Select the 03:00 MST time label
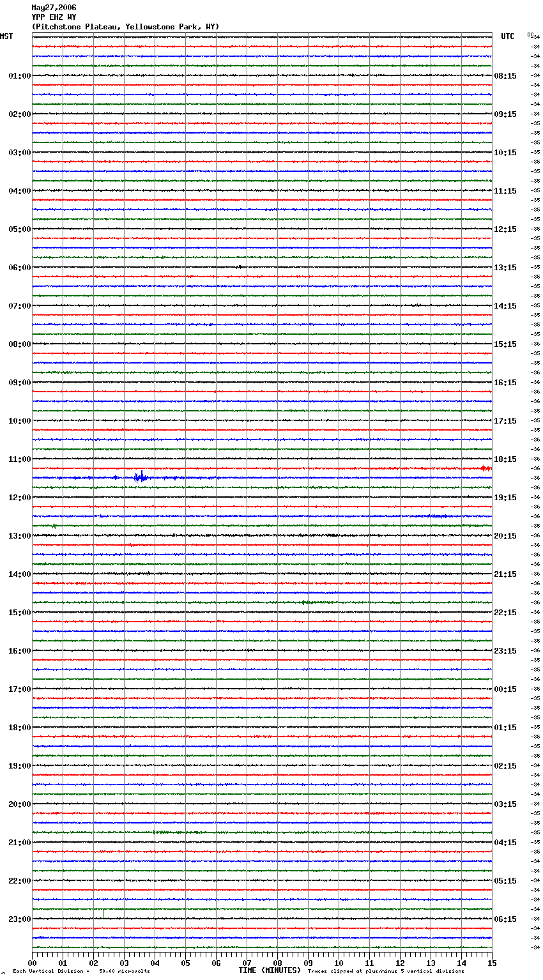Image resolution: width=543 pixels, height=980 pixels. [x=20, y=153]
